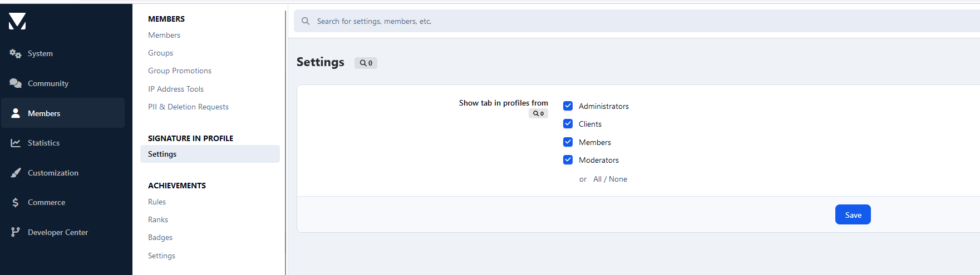
Task: Open System via the gears icon
Action: point(16,54)
